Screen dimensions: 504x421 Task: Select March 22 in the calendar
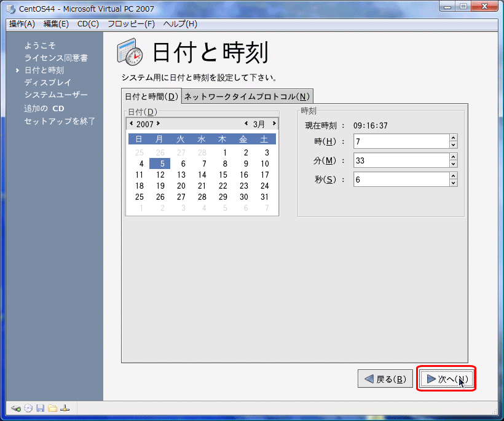click(222, 186)
